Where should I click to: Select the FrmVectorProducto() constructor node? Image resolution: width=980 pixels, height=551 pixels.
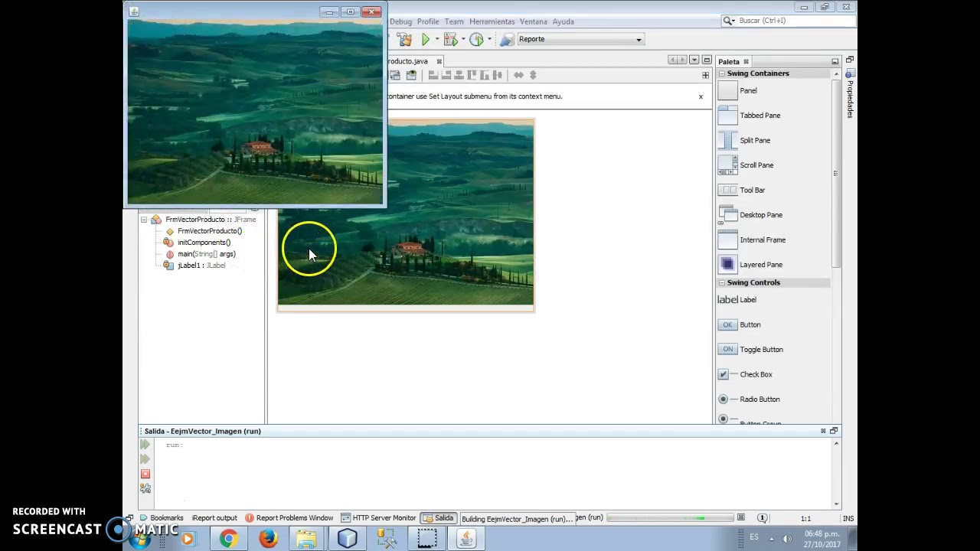tap(209, 231)
